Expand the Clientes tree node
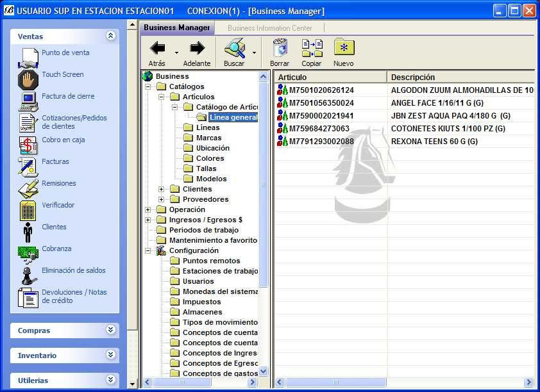This screenshot has height=392, width=540. click(161, 189)
